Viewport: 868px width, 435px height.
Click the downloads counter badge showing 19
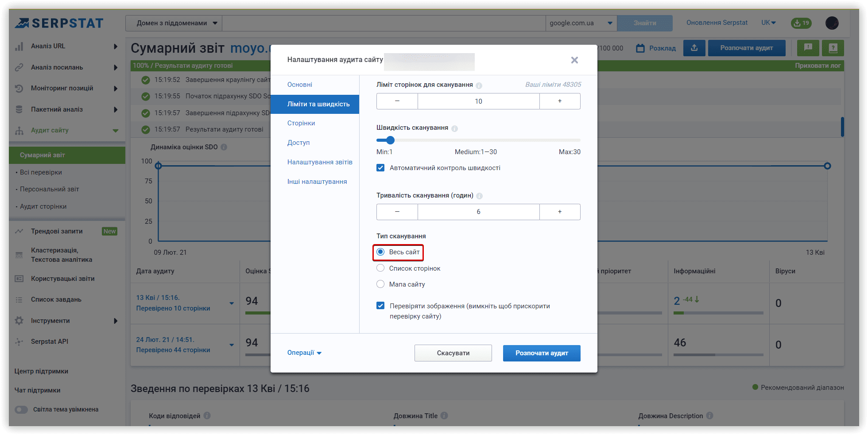(x=801, y=23)
